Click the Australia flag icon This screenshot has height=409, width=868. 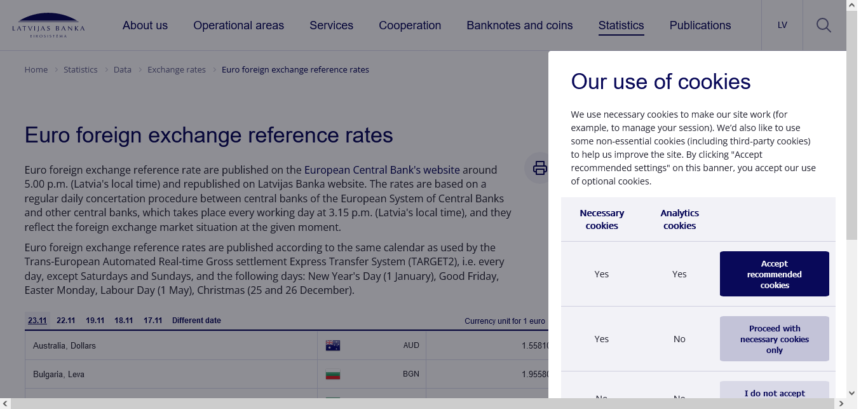tap(333, 345)
